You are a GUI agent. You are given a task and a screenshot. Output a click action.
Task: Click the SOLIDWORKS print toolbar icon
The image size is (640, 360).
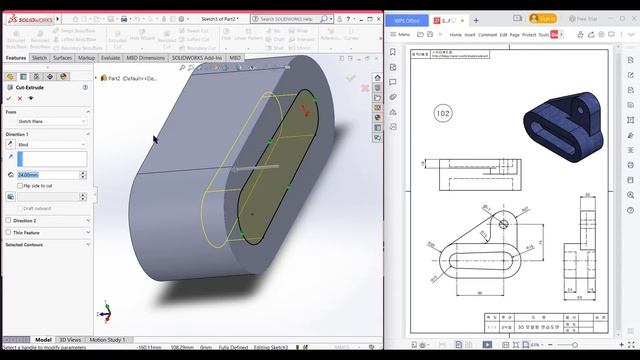[x=124, y=19]
